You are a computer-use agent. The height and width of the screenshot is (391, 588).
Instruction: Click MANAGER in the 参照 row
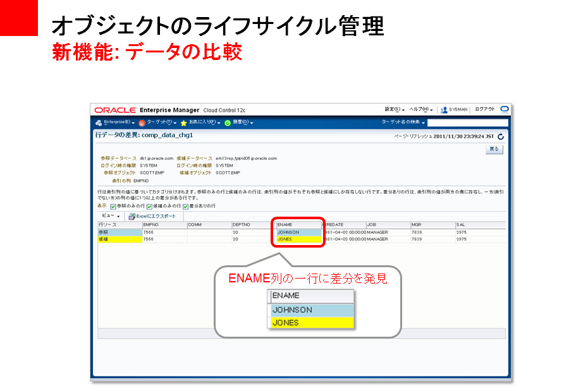click(x=377, y=232)
